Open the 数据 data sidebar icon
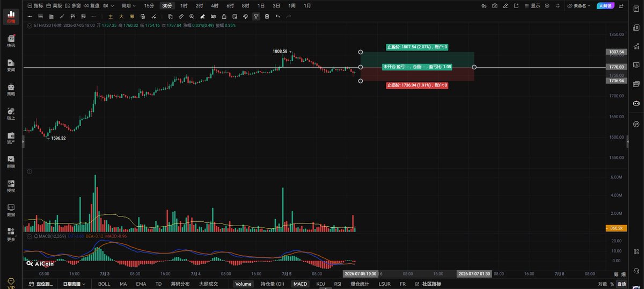 click(11, 210)
